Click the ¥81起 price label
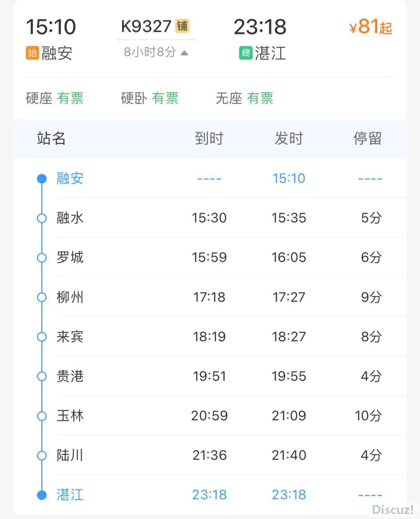 [371, 27]
